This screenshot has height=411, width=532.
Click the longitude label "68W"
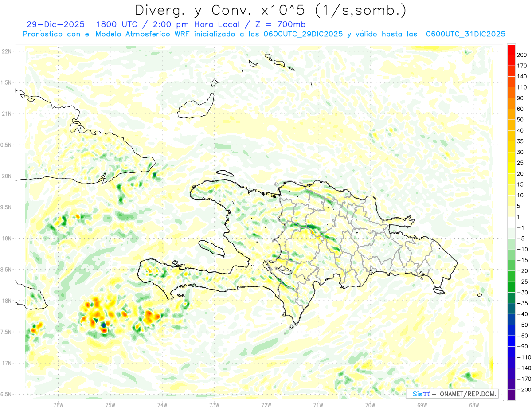pos(474,405)
